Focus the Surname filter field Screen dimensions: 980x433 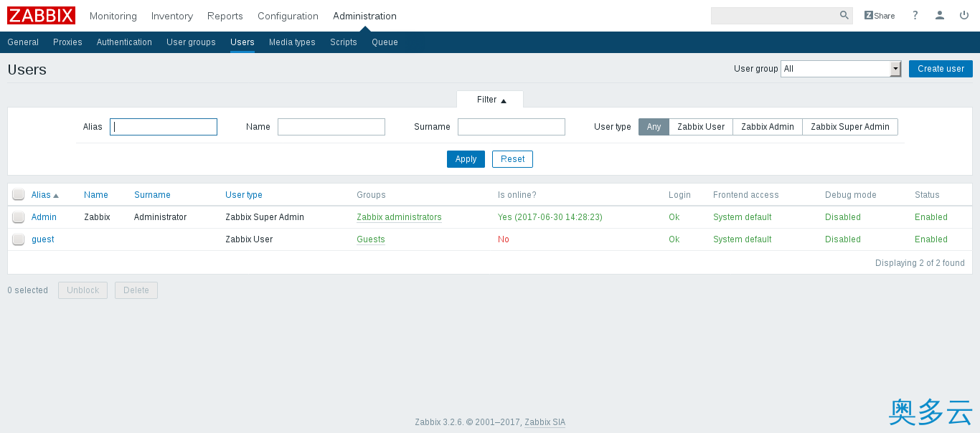coord(512,127)
